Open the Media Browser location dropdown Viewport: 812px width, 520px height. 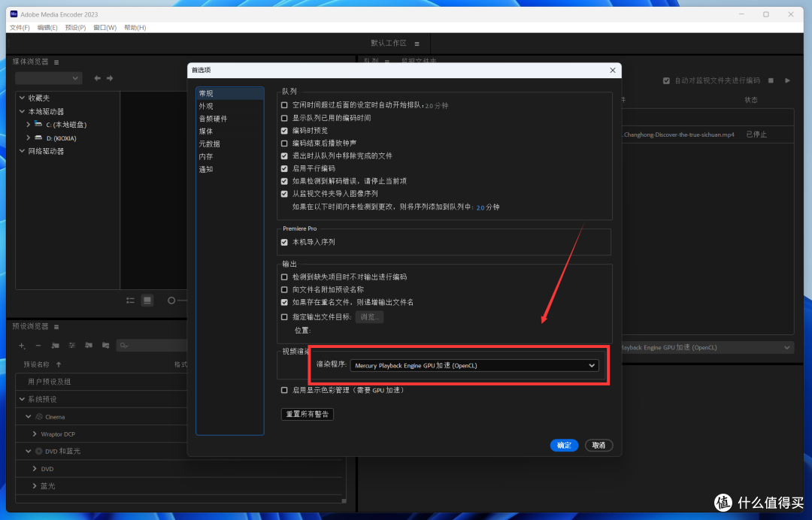[x=49, y=78]
